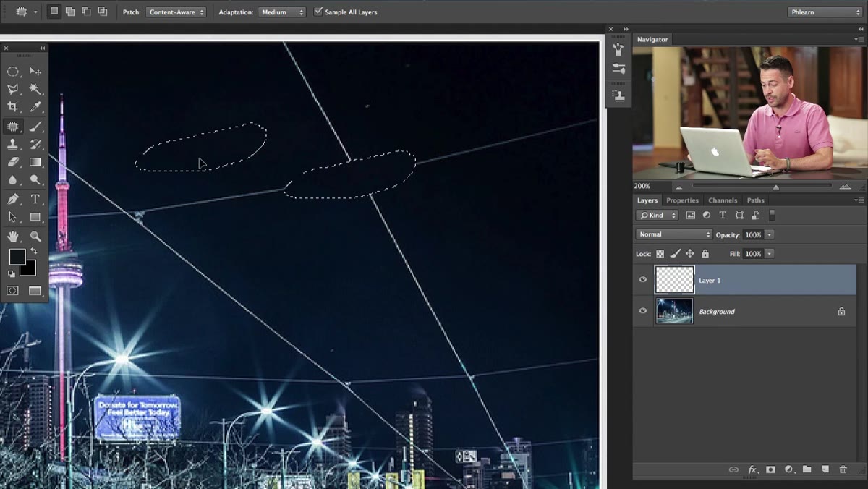This screenshot has height=489, width=868.
Task: Select the Blur tool
Action: (13, 180)
